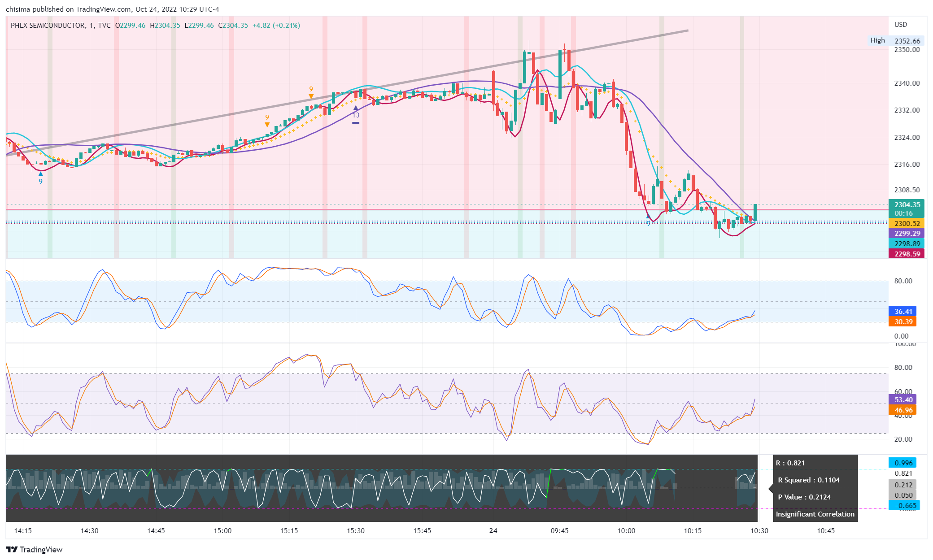Screen dimensions: 933x560
Task: Click the cyan 0.996 correlation value label
Action: click(x=902, y=463)
